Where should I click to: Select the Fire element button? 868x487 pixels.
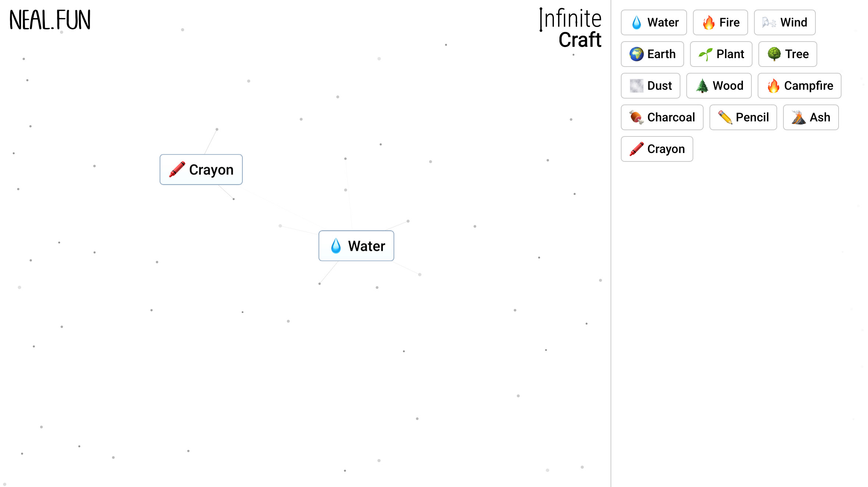[x=720, y=22]
